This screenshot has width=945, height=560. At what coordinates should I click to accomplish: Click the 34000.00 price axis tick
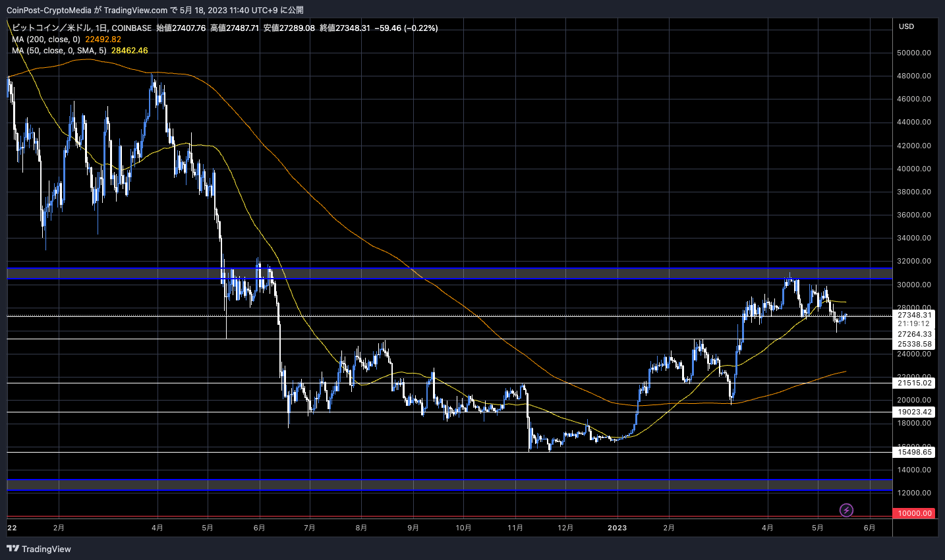(915, 238)
